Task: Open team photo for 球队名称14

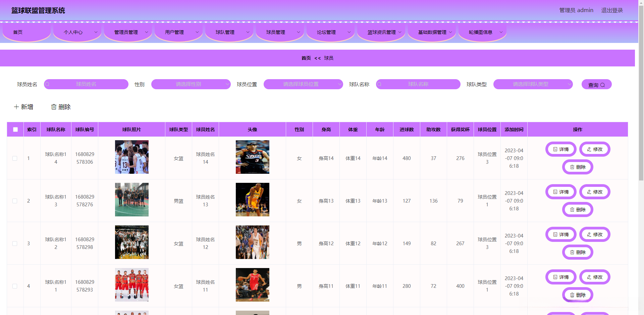Action: click(x=132, y=157)
